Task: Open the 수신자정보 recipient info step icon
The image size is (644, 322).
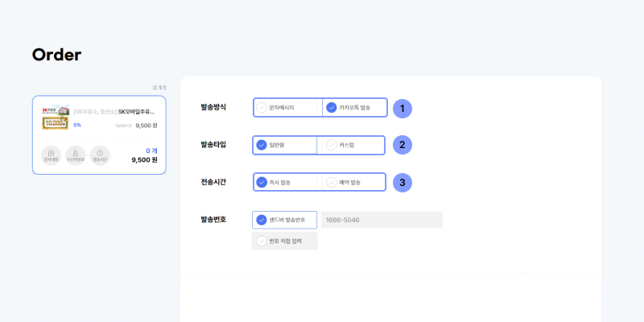Action: pos(76,155)
